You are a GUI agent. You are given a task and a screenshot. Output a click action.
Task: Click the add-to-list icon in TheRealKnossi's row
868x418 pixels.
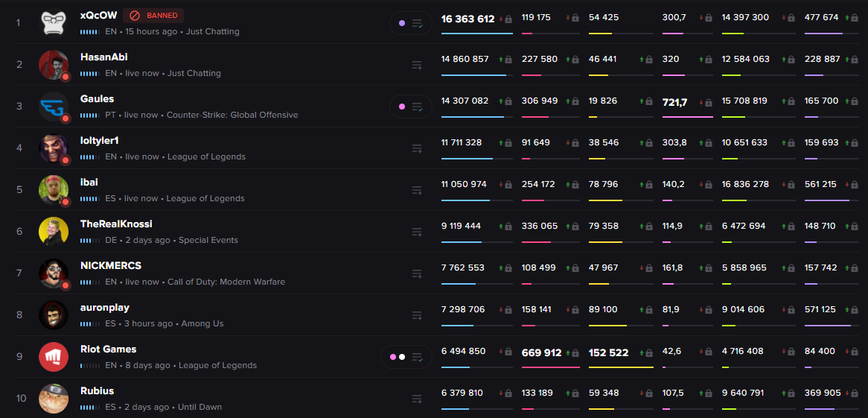coord(418,232)
